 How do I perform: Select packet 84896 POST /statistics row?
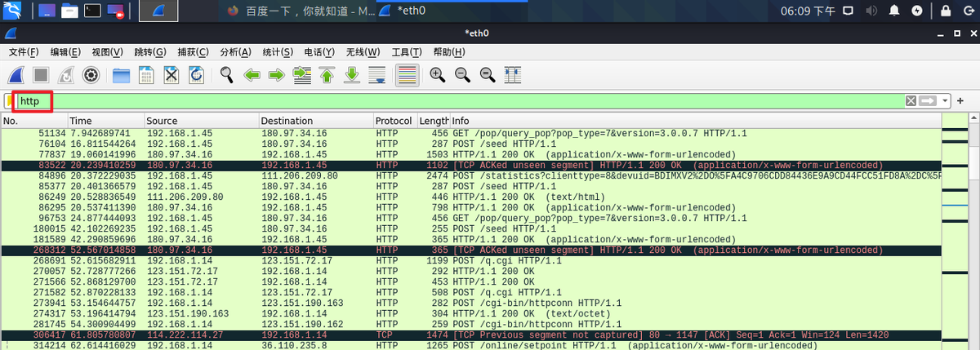pyautogui.click(x=470, y=175)
